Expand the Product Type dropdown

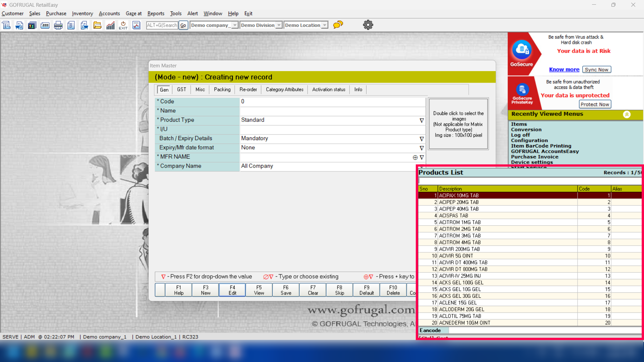422,120
